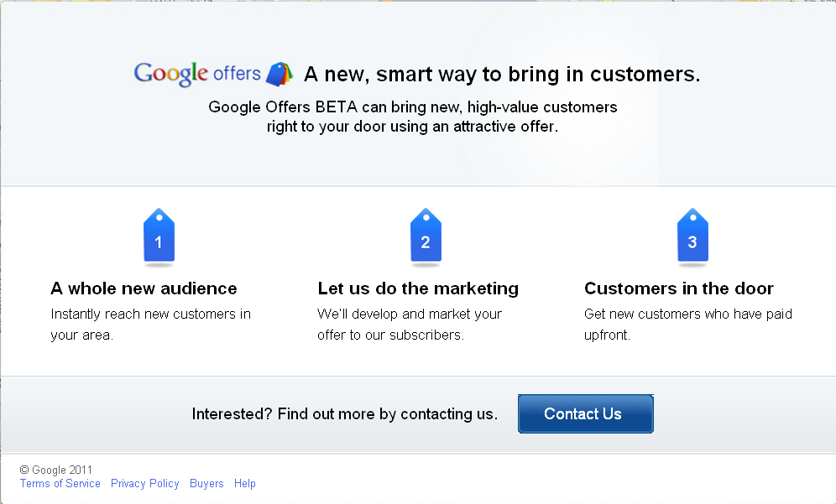Open the Terms of Service link
Image resolution: width=836 pixels, height=504 pixels.
[x=60, y=483]
